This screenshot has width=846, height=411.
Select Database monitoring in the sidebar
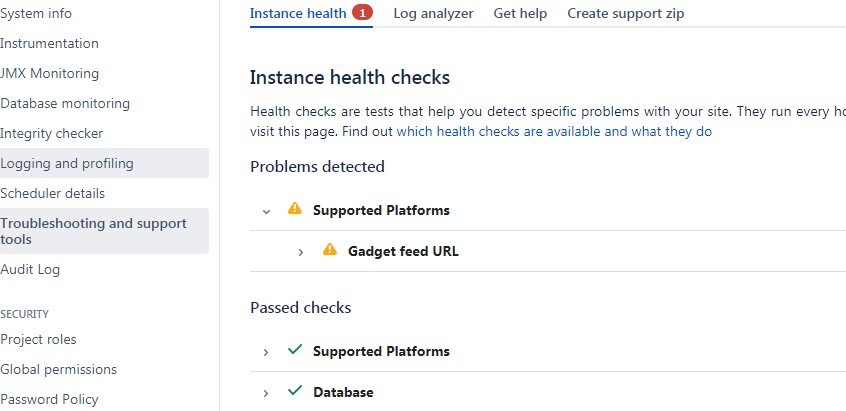point(65,103)
